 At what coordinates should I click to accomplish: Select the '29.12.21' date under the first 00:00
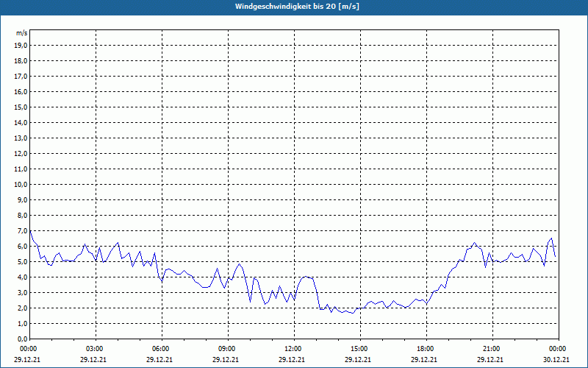27,359
